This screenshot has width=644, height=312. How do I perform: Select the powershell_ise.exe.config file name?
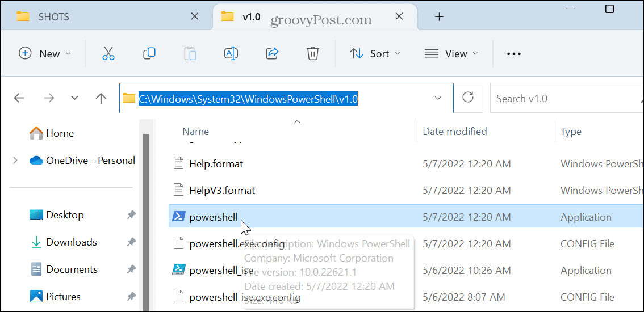(x=245, y=297)
